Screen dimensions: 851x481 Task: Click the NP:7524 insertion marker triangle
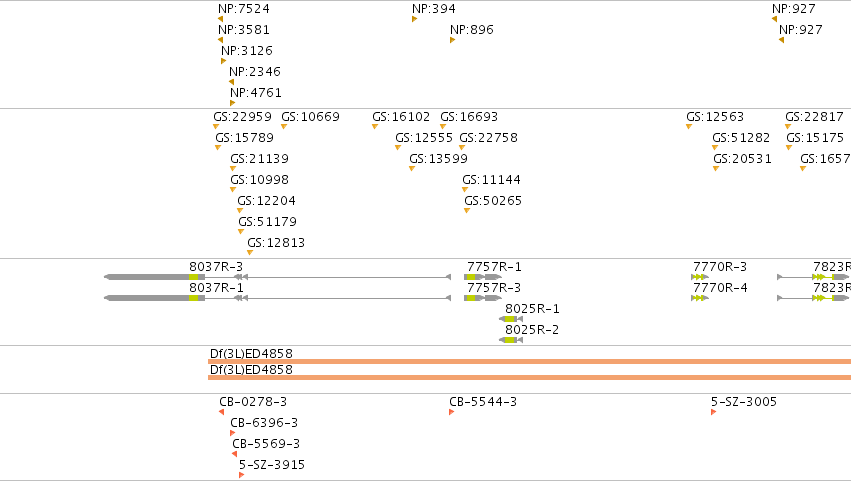tap(220, 19)
